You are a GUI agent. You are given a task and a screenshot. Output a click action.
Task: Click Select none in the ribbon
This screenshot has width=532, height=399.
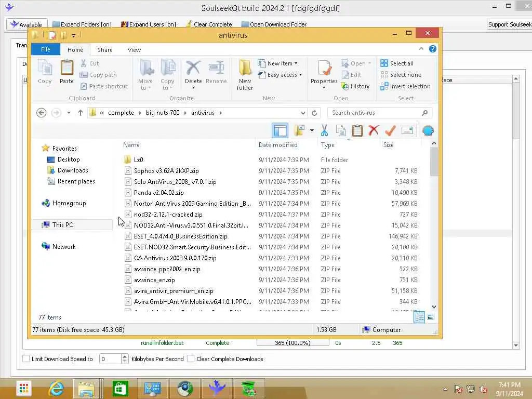click(x=401, y=75)
